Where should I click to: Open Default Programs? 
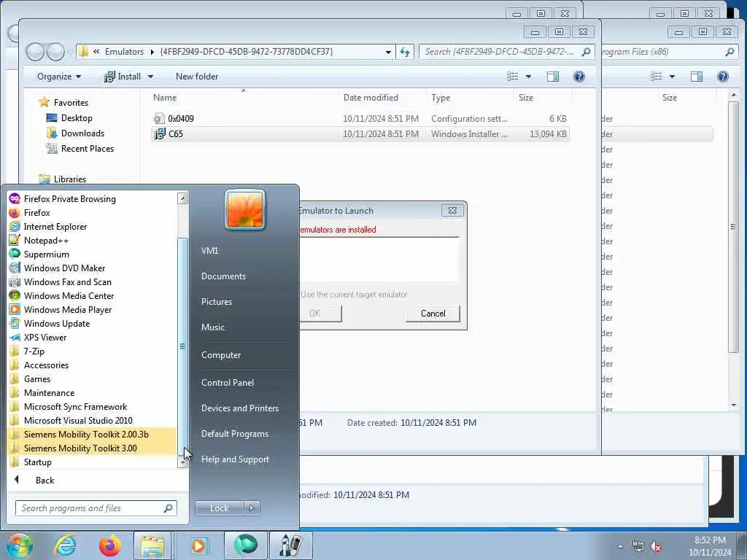tap(234, 433)
